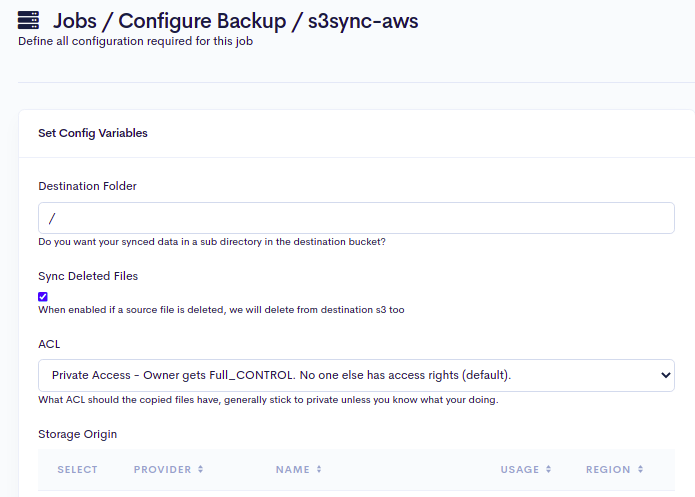Click the 'Define all configuration required' subtitle
Viewport: 695px width, 497px height.
click(135, 41)
